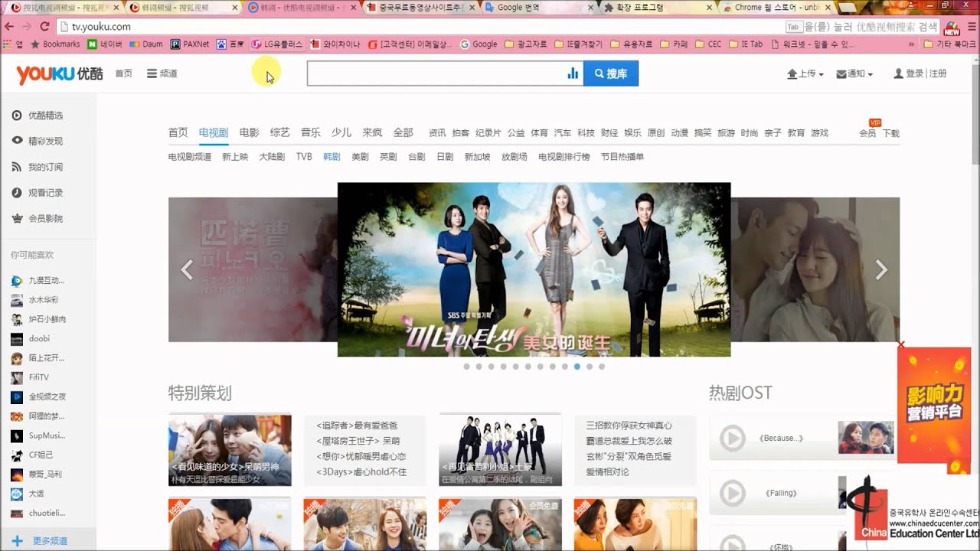Screen dimensions: 980x551
Task: Click the Youku logo
Action: [60, 74]
